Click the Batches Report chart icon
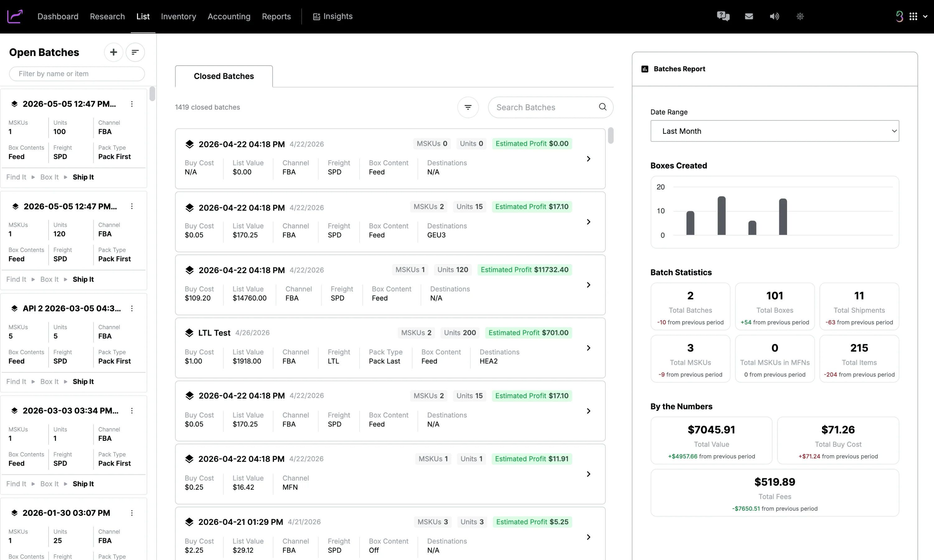Screen dimensions: 934x560 (645, 69)
